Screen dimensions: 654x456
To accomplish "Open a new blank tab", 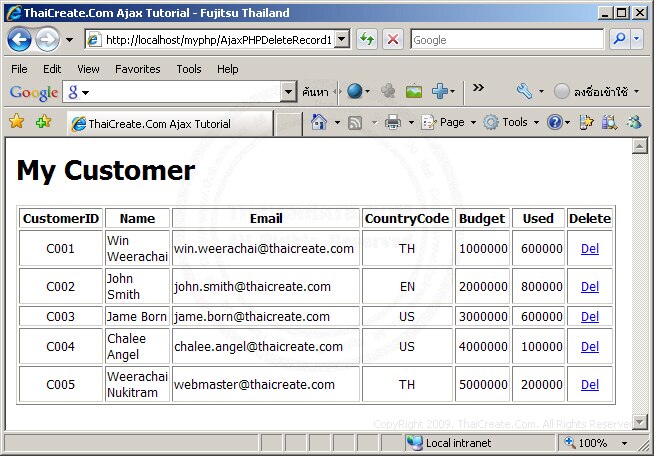I will pos(288,124).
